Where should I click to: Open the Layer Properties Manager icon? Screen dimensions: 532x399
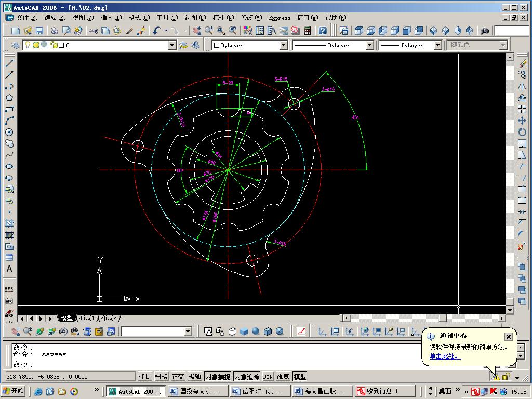click(x=16, y=45)
